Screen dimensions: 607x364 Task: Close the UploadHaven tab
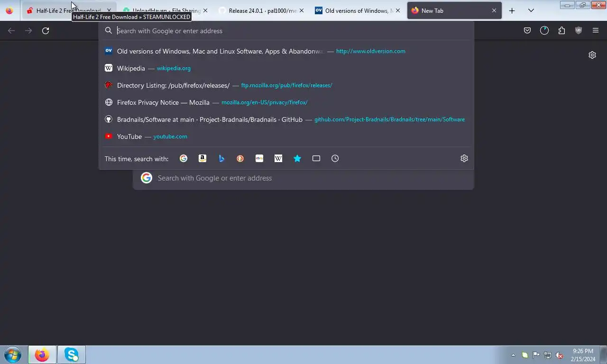tap(205, 10)
